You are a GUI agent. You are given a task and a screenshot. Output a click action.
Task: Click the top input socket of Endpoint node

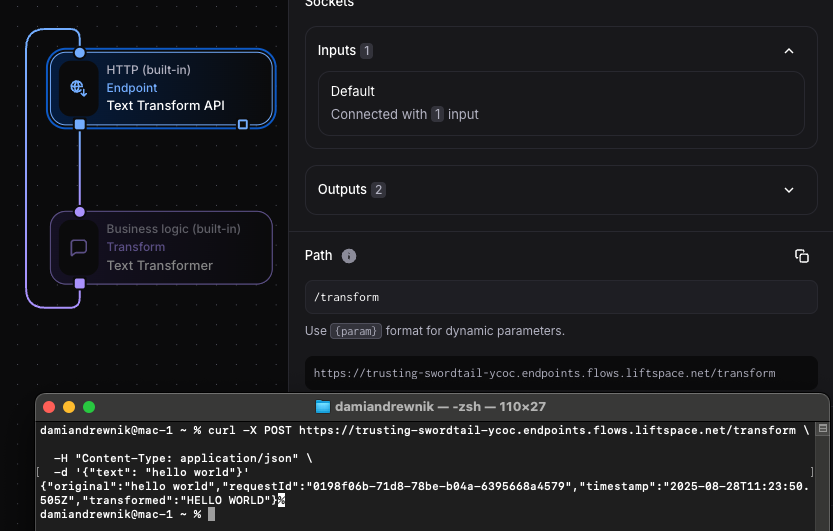coord(80,52)
